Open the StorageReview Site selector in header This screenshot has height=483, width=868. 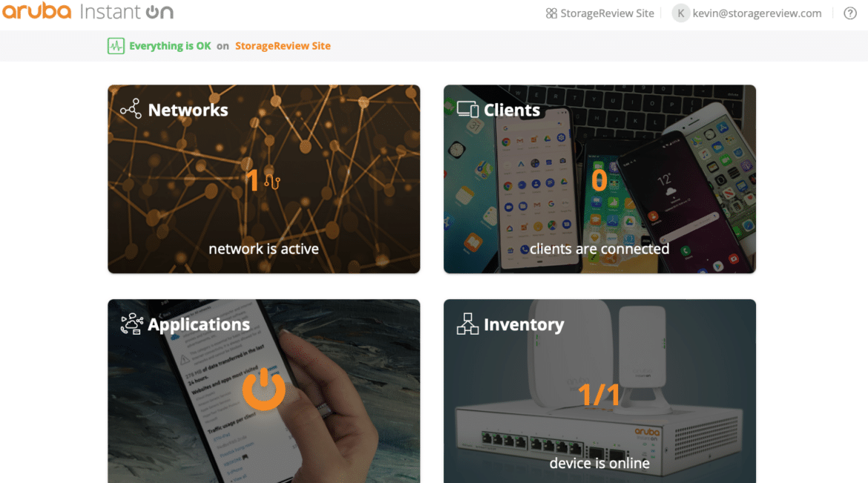pos(607,13)
